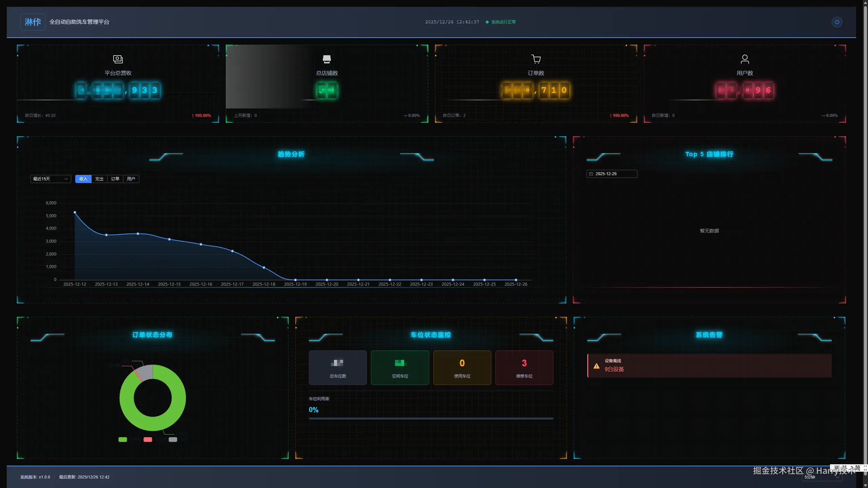The height and width of the screenshot is (488, 868).
Task: Open the 2025-12-26 date picker
Action: [x=612, y=174]
